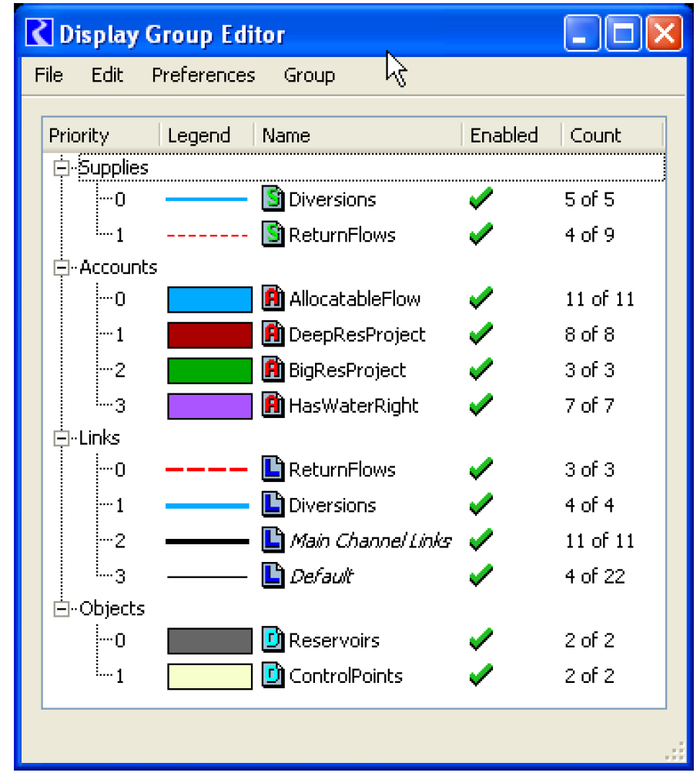The image size is (700, 776).
Task: Collapse the Supplies tree group
Action: click(61, 168)
